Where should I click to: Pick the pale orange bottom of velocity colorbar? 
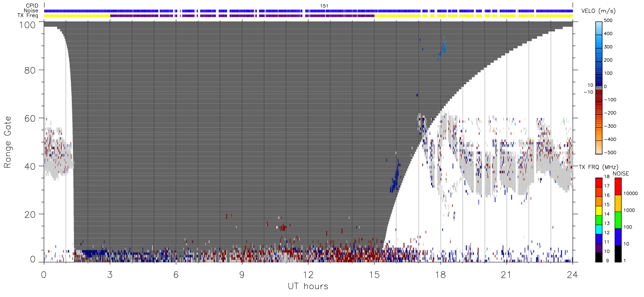pyautogui.click(x=598, y=148)
